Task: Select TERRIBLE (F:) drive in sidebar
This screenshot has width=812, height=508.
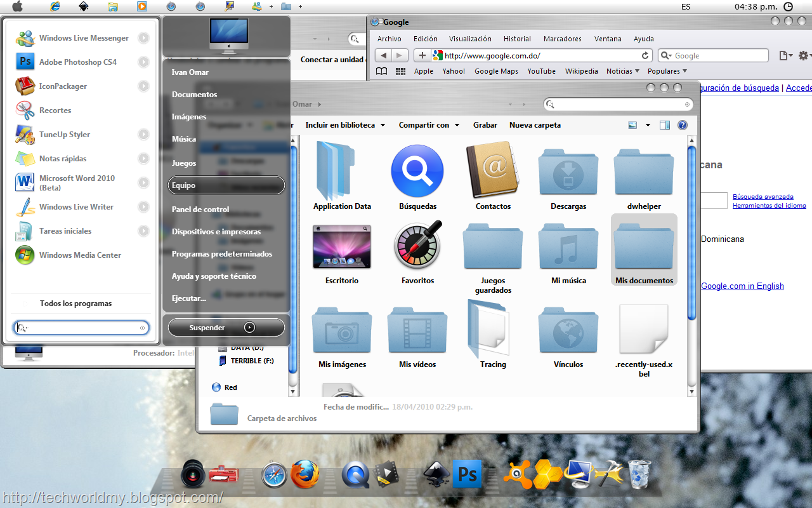Action: click(x=246, y=361)
